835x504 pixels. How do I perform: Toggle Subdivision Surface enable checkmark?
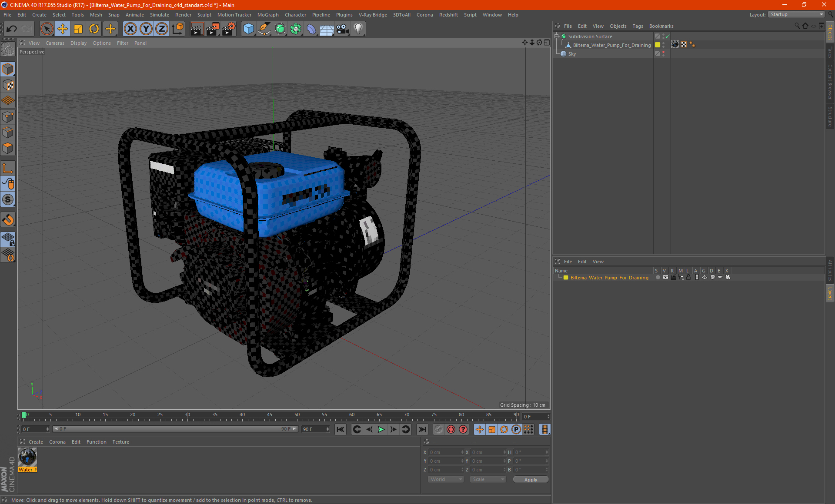click(668, 36)
